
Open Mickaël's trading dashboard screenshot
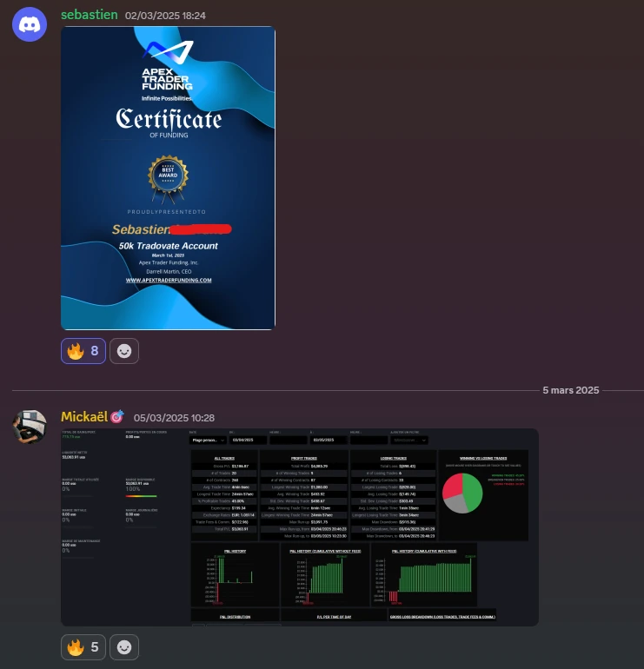click(x=300, y=527)
